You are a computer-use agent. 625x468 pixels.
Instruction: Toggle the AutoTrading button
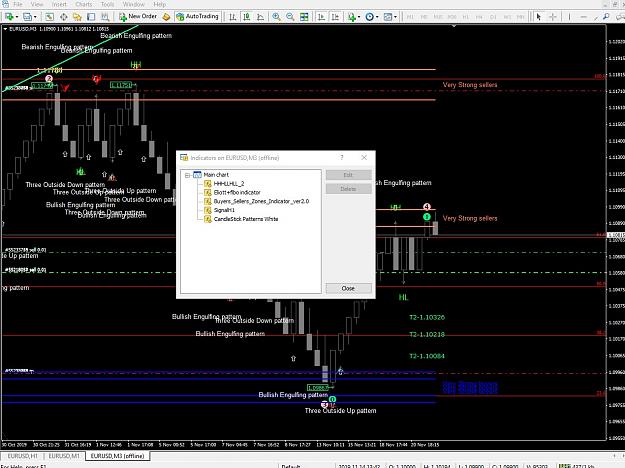[x=198, y=16]
